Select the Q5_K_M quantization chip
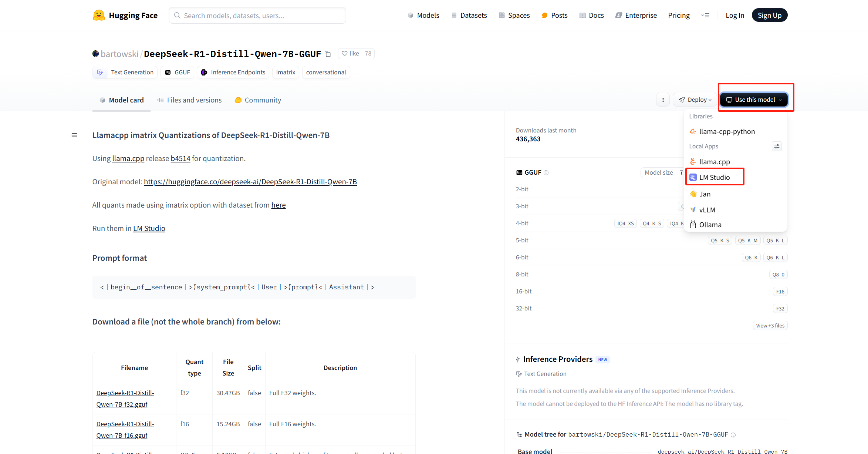 [748, 241]
